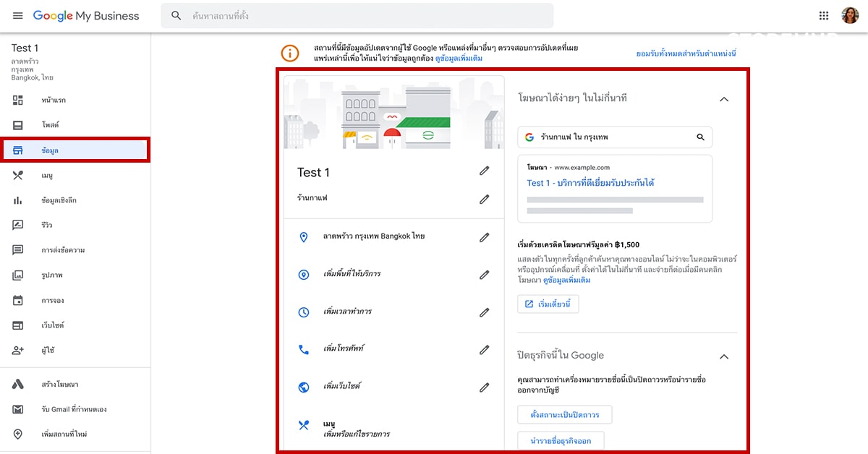Edit the ร้านกาแฟ category
Viewport: 868px width, 454px height.
[x=485, y=199]
